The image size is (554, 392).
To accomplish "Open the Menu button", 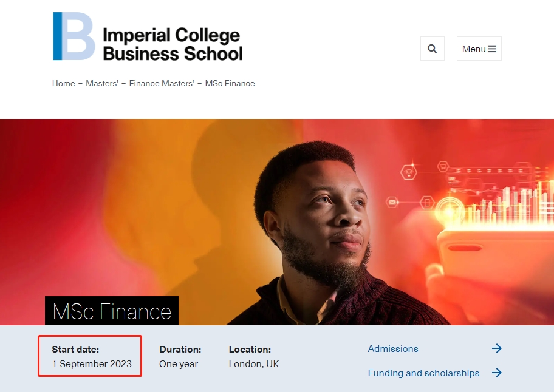I will [479, 49].
